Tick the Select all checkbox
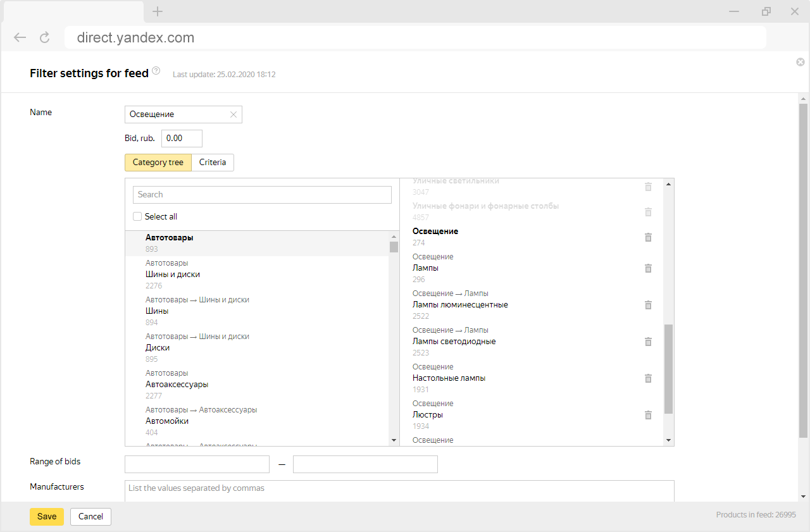 tap(137, 216)
